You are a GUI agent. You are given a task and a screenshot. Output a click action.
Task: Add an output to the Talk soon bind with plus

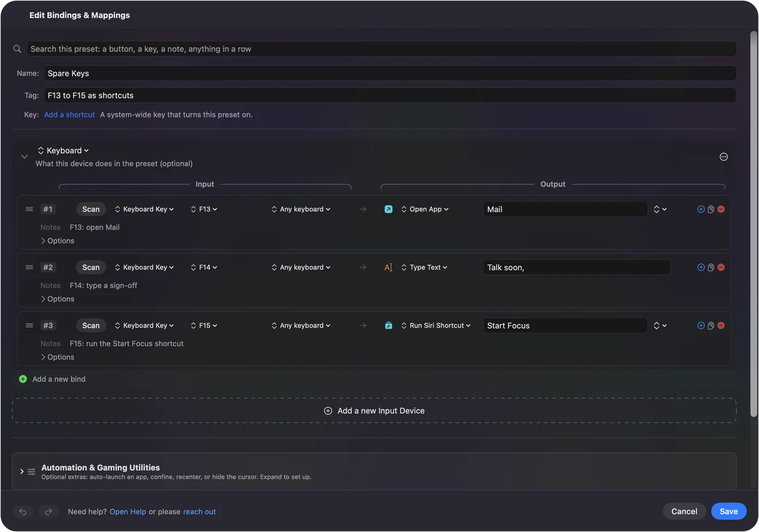click(x=701, y=267)
